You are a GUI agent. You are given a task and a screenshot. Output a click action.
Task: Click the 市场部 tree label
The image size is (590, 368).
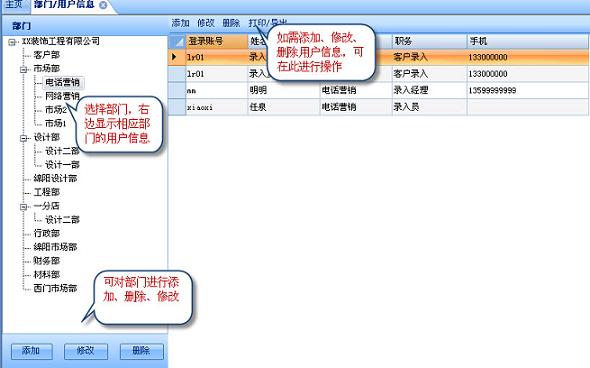click(47, 68)
